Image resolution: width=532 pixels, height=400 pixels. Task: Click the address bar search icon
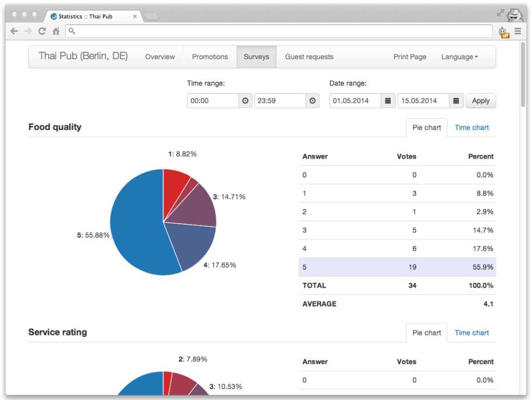click(72, 31)
